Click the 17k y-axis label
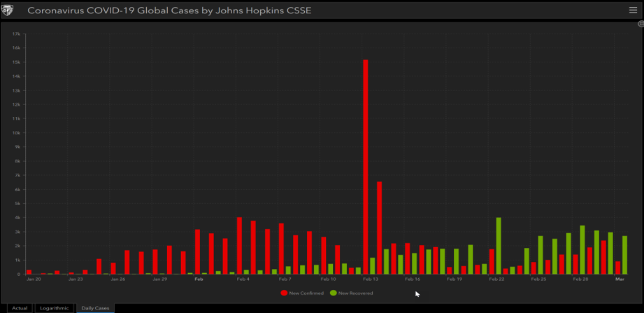This screenshot has width=644, height=313. 16,34
